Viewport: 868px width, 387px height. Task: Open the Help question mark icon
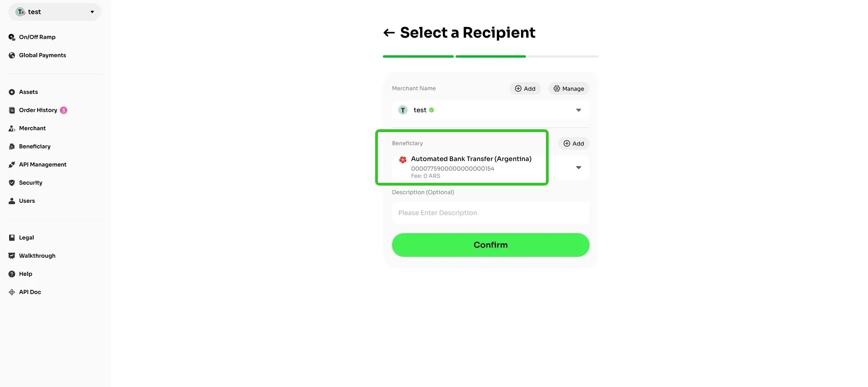click(12, 274)
